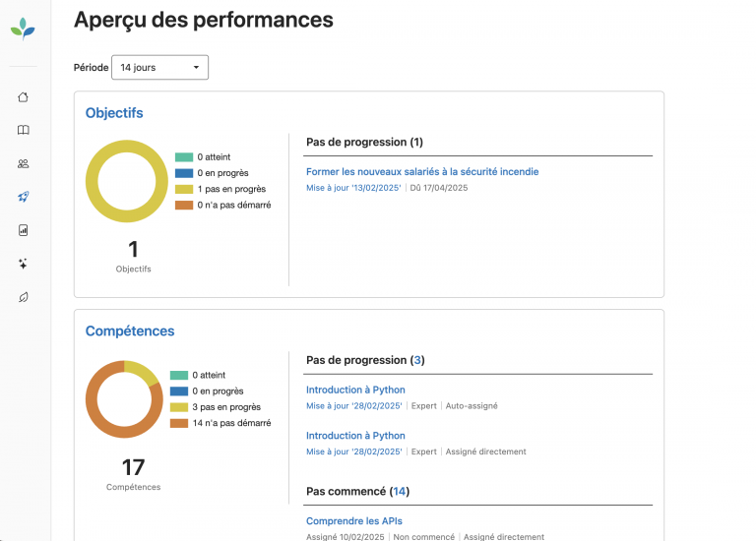Select the single leaf sidebar icon
Viewport: 756px width, 541px height.
pos(24,297)
